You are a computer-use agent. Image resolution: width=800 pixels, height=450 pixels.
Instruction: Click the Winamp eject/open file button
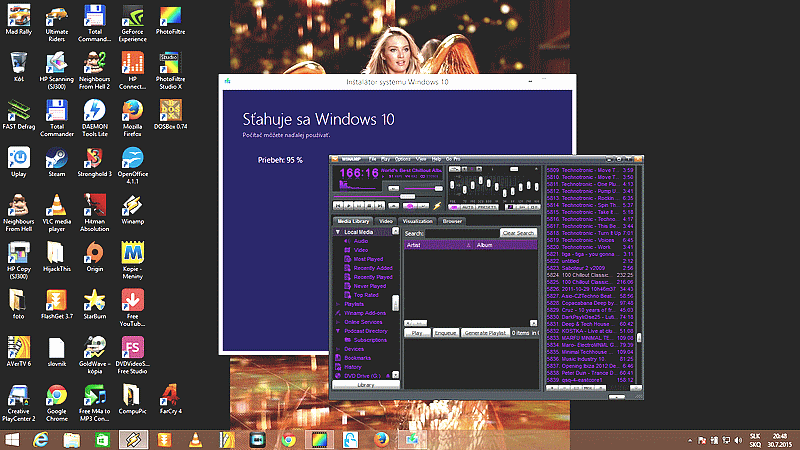[393, 206]
